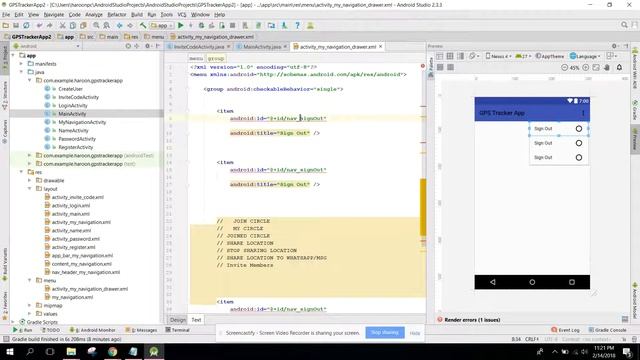
Task: Click the Undo toolbar icon
Action: coord(39,25)
